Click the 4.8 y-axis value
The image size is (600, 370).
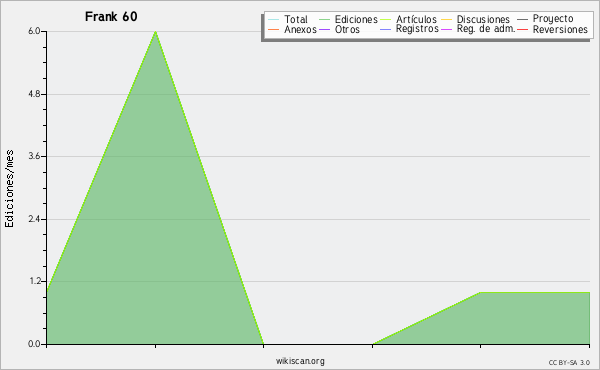pyautogui.click(x=34, y=94)
